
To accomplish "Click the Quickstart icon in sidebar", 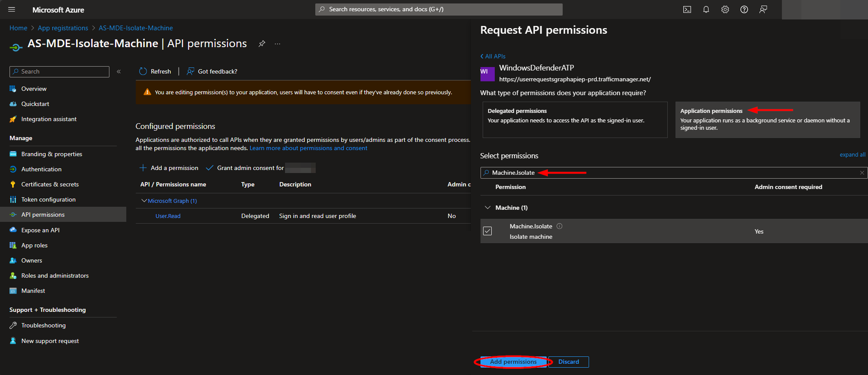I will (13, 104).
